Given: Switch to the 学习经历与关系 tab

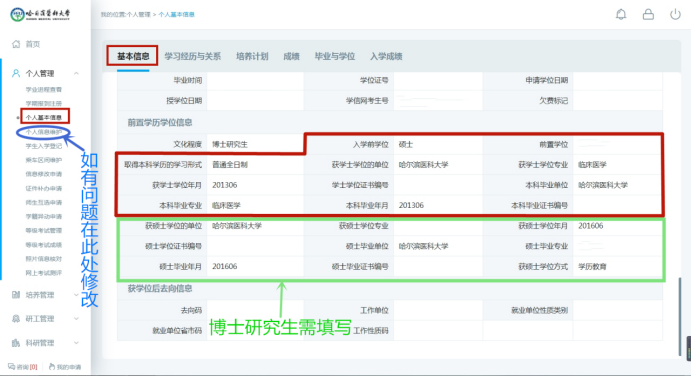Looking at the screenshot, I should click(x=193, y=56).
